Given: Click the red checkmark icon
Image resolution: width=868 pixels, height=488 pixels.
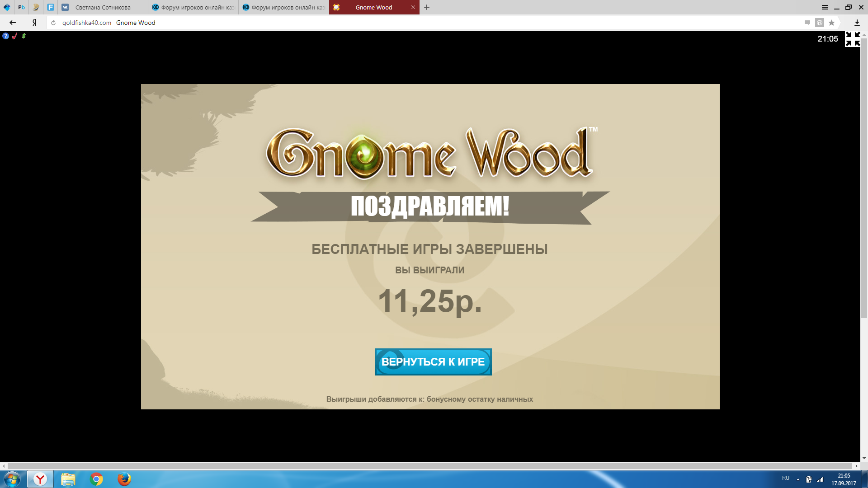Looking at the screenshot, I should [14, 36].
